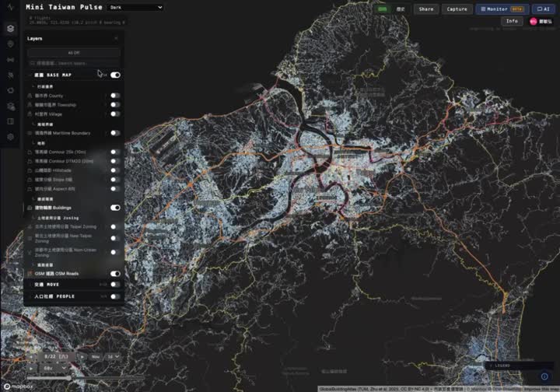Disable the OSM Roads layer toggle
Image resolution: width=560 pixels, height=392 pixels.
pyautogui.click(x=115, y=274)
